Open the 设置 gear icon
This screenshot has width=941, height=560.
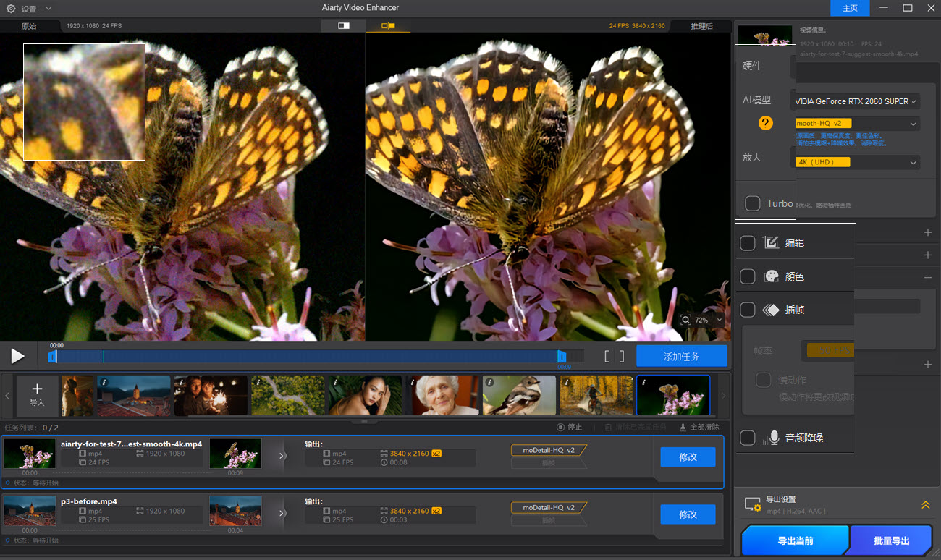(x=11, y=9)
